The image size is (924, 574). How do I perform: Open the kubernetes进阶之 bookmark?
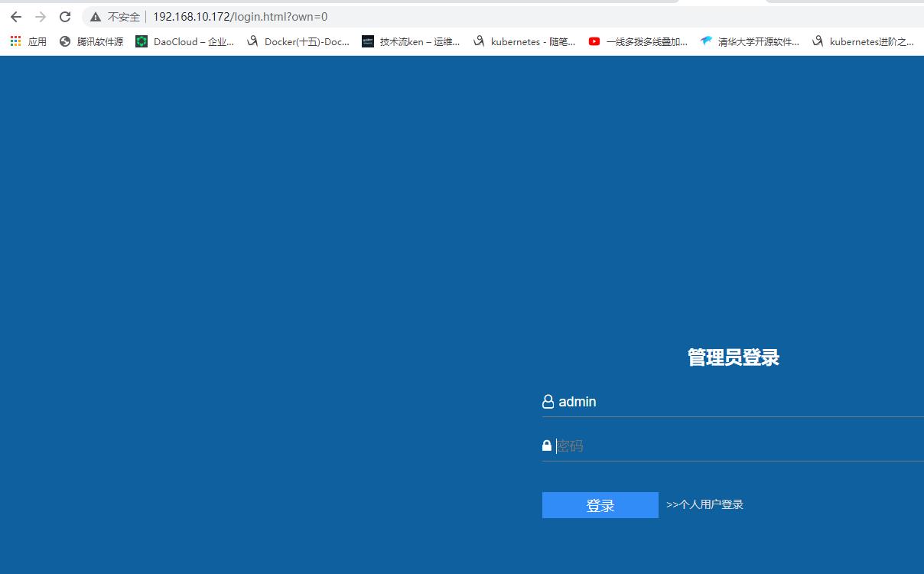tap(864, 41)
